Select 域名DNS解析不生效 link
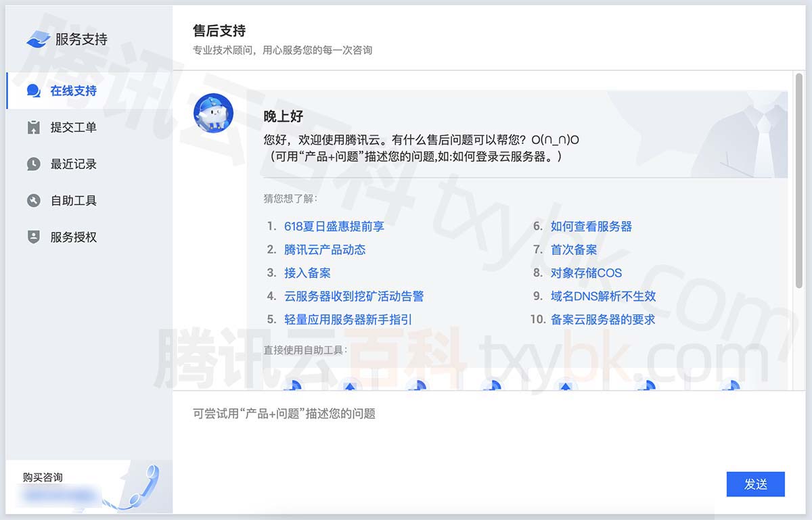This screenshot has width=812, height=520. pos(603,296)
